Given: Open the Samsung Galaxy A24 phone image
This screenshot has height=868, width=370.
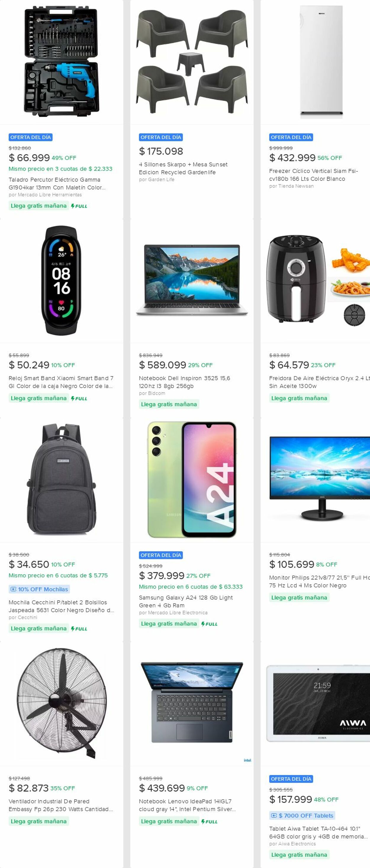Looking at the screenshot, I should click(x=192, y=479).
